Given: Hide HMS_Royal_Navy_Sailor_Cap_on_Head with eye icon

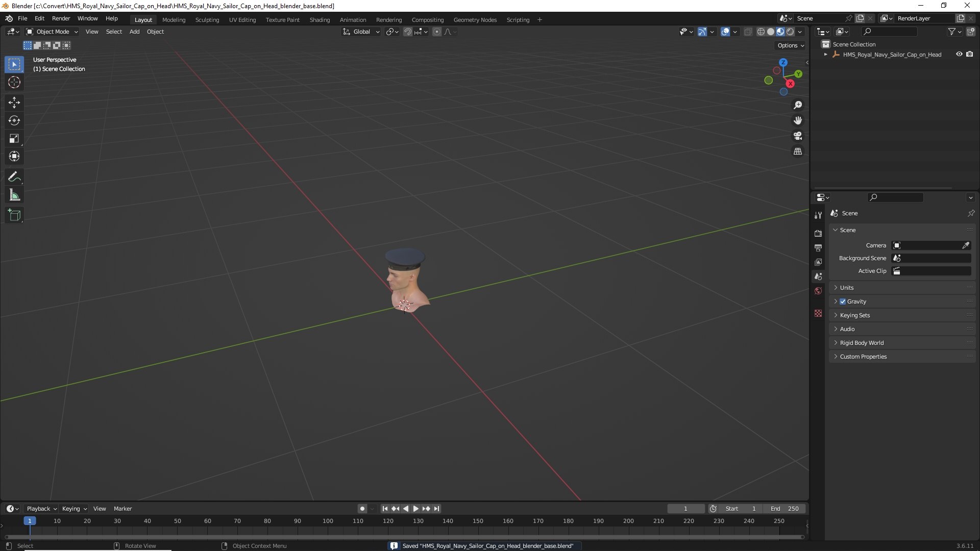Looking at the screenshot, I should [x=959, y=54].
